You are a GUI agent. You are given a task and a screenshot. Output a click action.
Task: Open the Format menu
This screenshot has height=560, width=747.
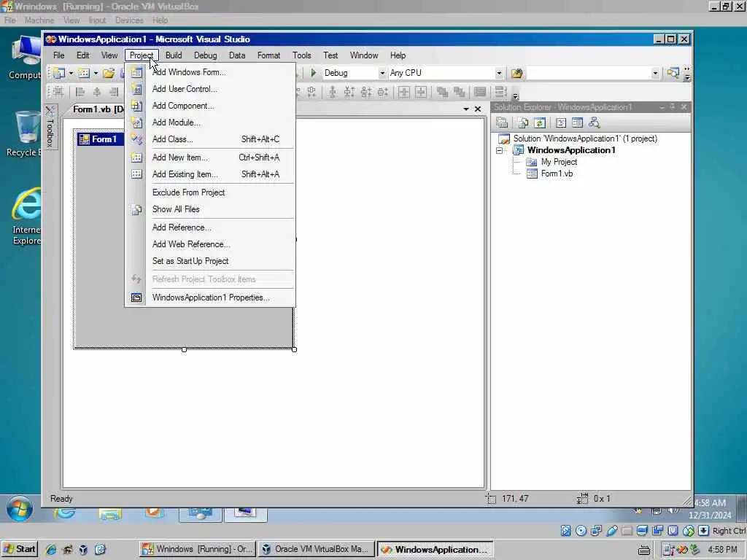click(x=268, y=55)
